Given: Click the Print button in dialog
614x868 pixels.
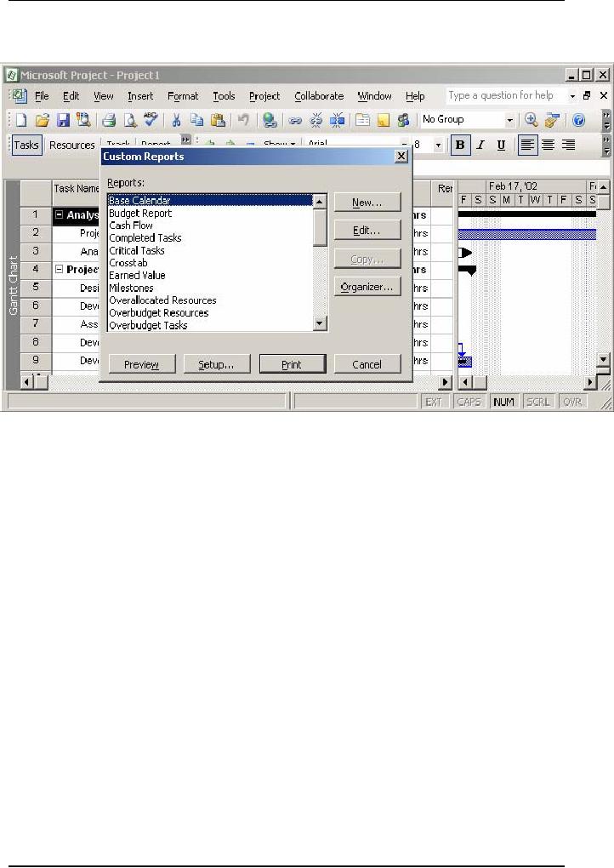Looking at the screenshot, I should [293, 364].
